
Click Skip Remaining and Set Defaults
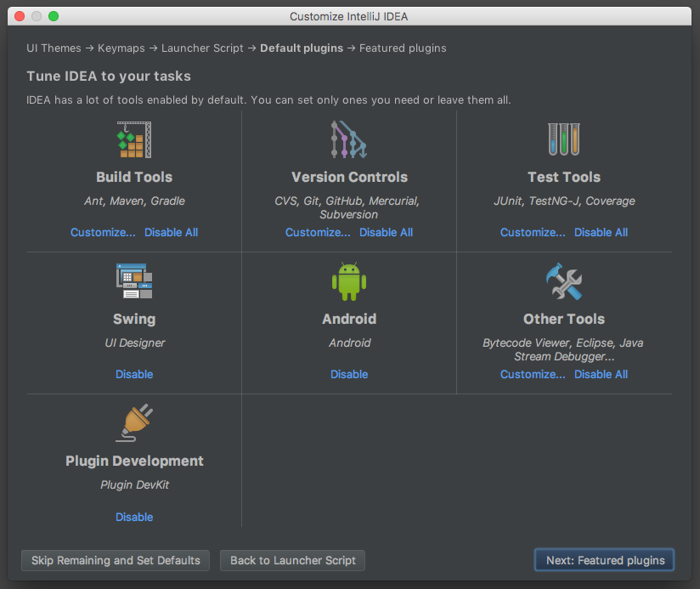(116, 560)
